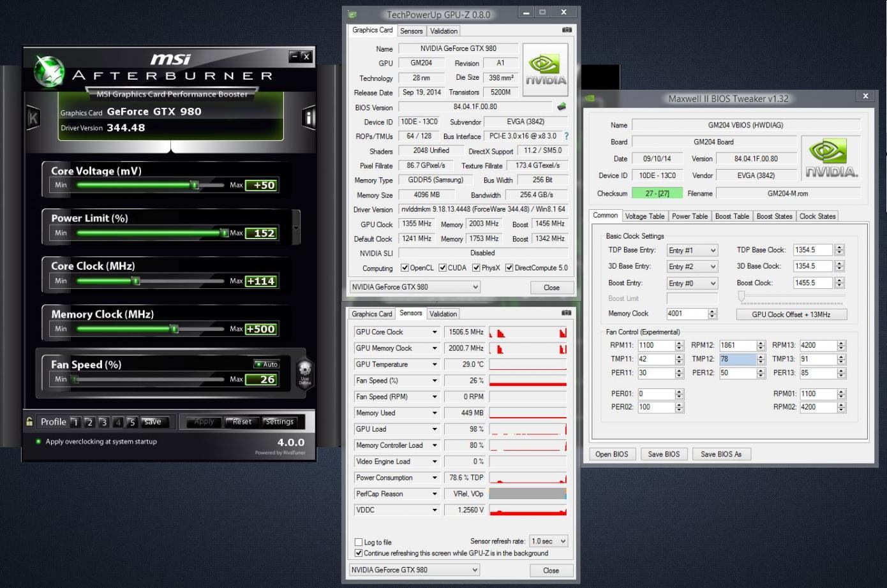Click the RPM12 field showing 1861
The image size is (887, 588).
[x=738, y=345]
